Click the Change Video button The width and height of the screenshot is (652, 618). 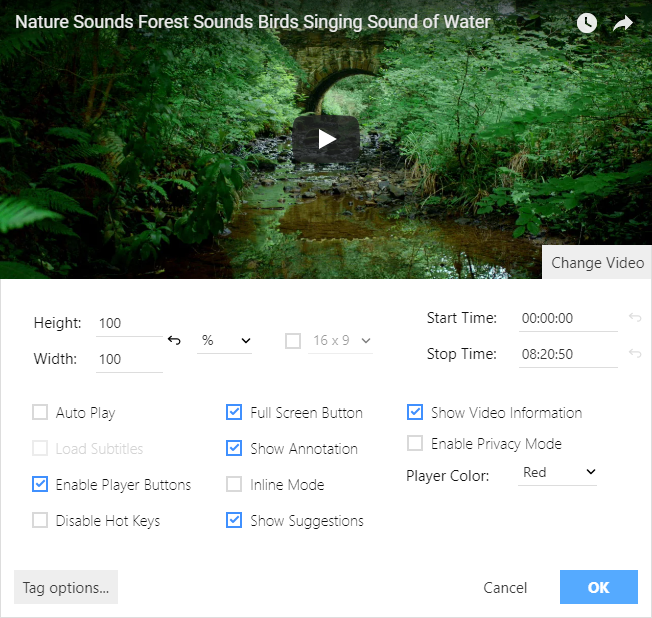597,262
